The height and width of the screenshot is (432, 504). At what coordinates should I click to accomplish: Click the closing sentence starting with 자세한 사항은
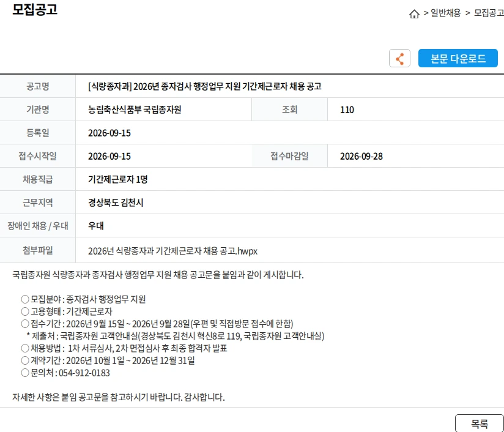118,397
